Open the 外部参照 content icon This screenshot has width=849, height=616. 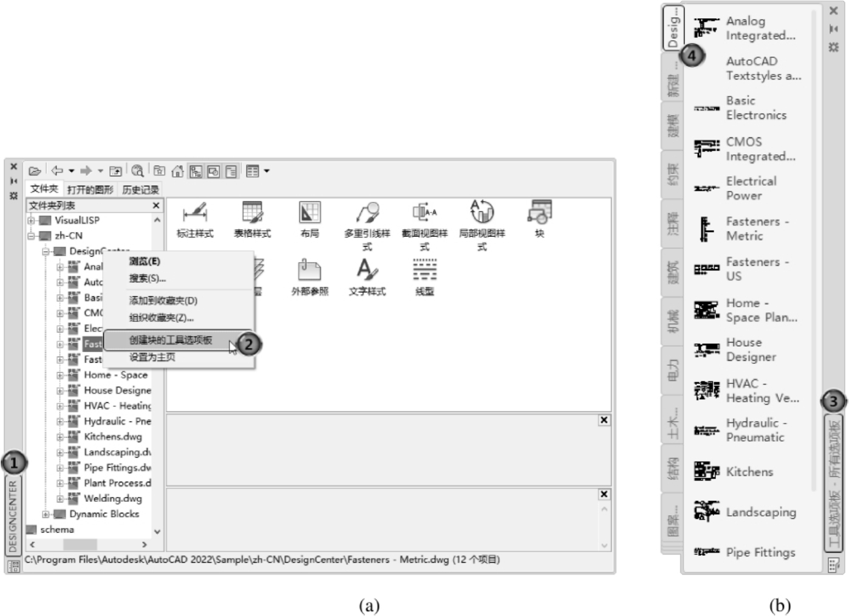click(310, 278)
